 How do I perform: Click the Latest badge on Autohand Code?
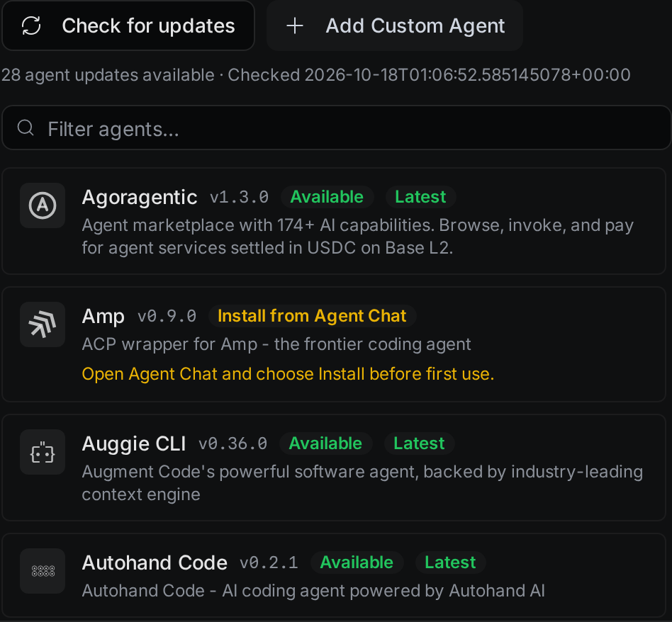coord(450,562)
